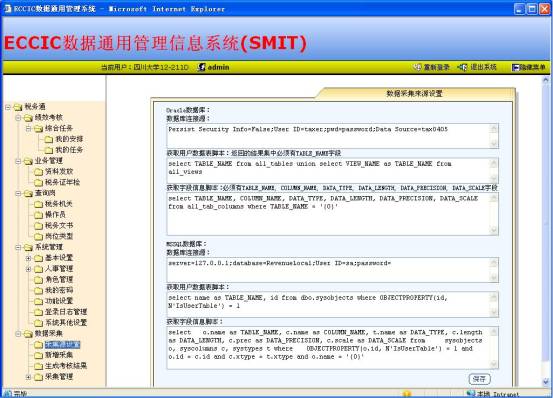Collapse the 税务通 root tree node

(8, 107)
